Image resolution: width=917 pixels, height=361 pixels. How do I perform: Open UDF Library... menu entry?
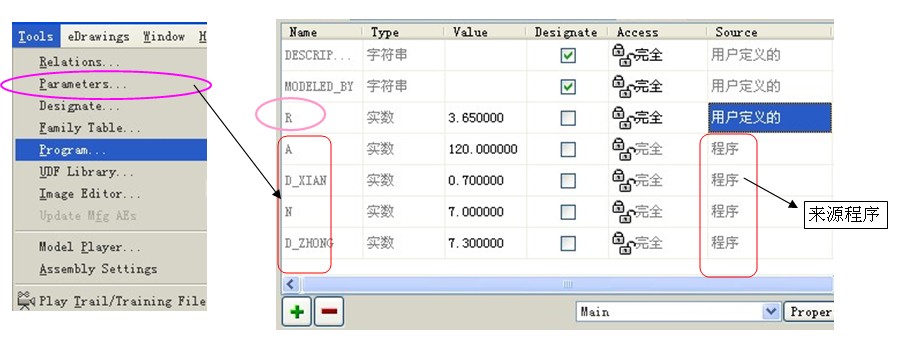tap(86, 172)
